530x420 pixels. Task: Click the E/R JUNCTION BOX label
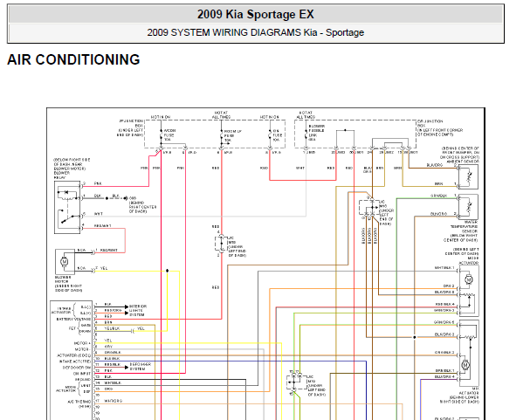click(430, 123)
